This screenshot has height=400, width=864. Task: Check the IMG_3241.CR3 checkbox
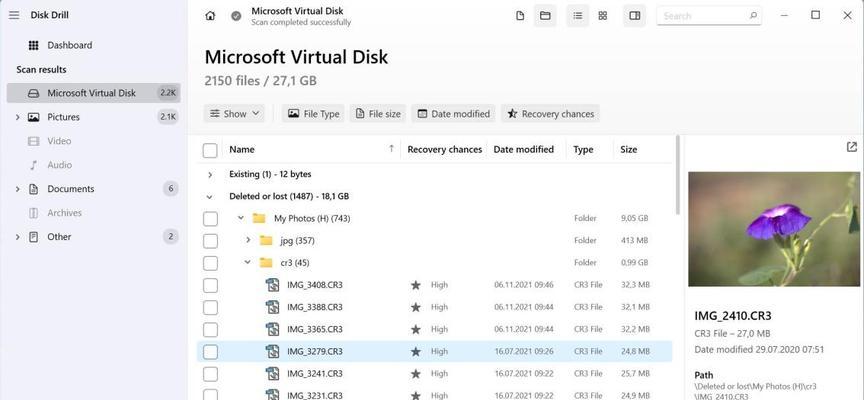tap(210, 374)
